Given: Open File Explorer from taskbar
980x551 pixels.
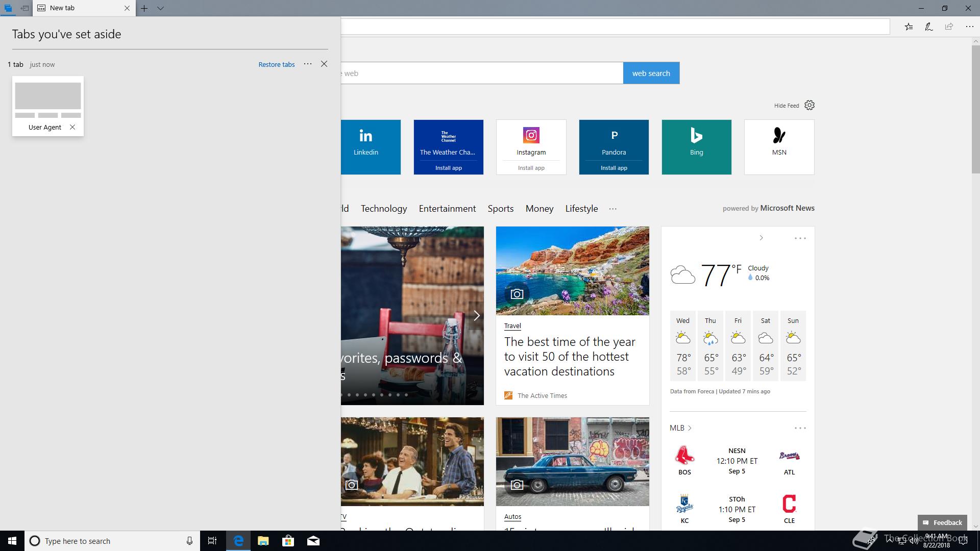Looking at the screenshot, I should click(x=263, y=541).
